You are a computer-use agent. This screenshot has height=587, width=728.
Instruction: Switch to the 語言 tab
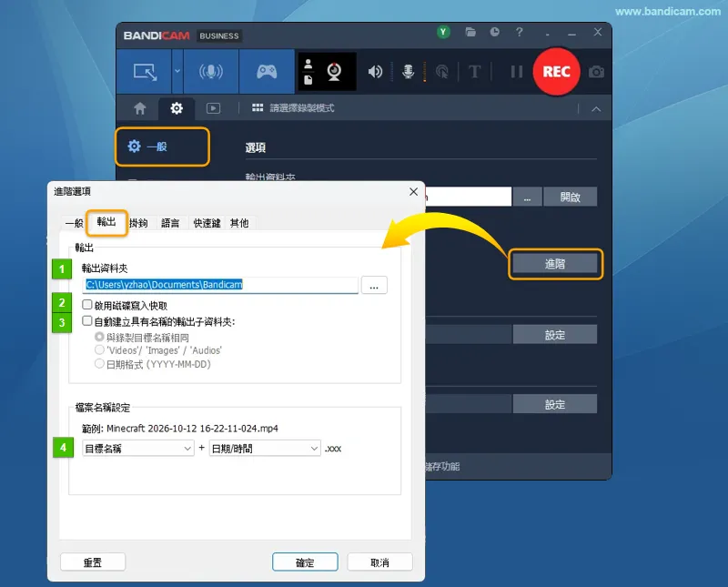[170, 223]
